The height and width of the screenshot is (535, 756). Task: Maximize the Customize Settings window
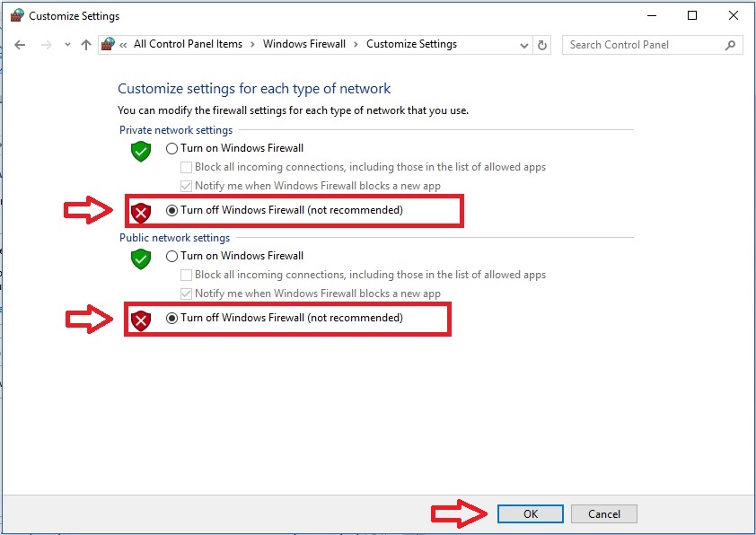(x=692, y=15)
